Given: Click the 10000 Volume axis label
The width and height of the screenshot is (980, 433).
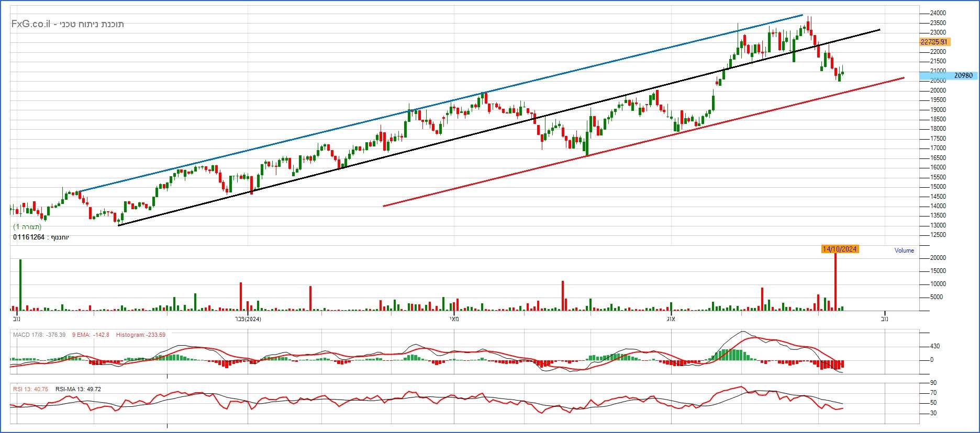Looking at the screenshot, I should [938, 284].
